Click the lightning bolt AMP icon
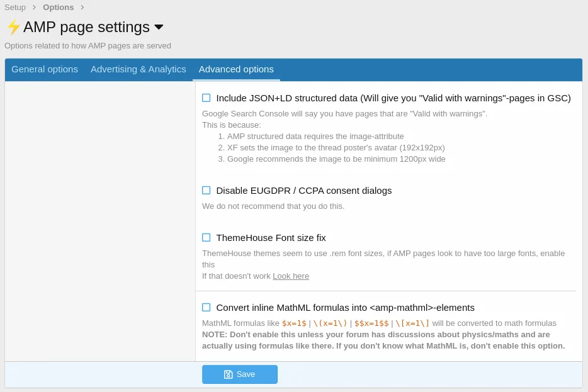 click(x=13, y=27)
